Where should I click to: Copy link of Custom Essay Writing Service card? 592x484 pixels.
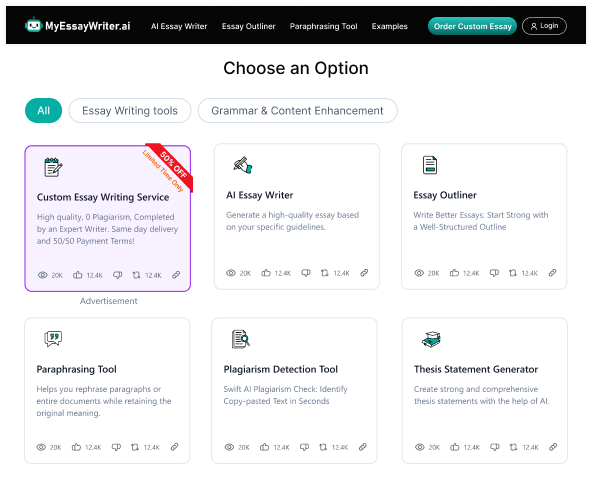click(x=176, y=275)
